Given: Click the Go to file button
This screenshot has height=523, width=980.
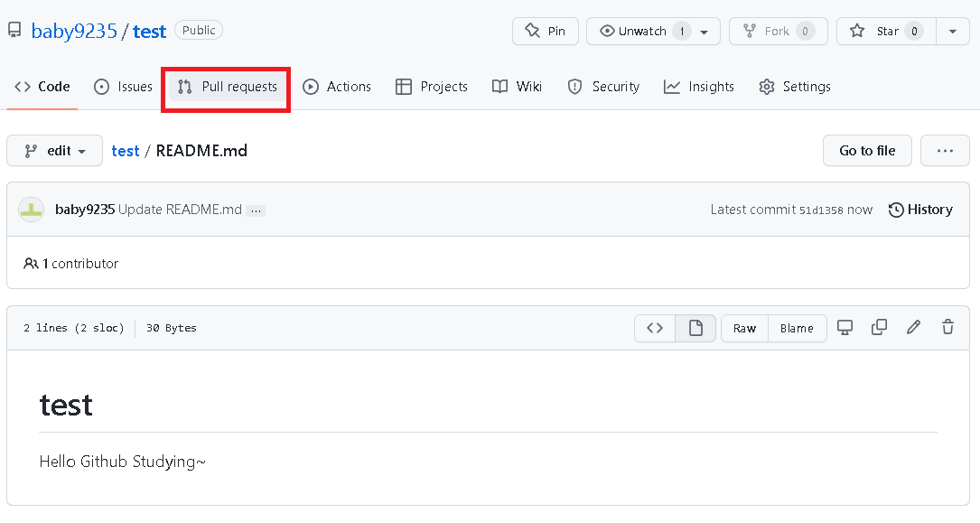Looking at the screenshot, I should [x=867, y=151].
